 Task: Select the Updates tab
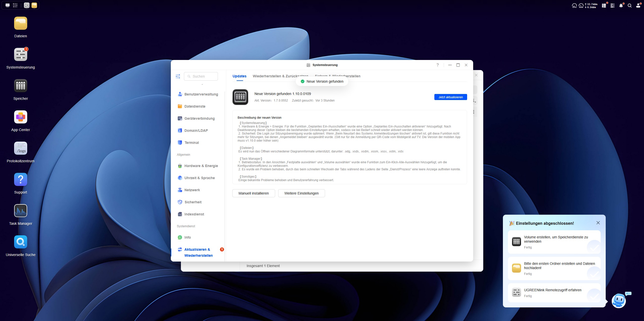(x=239, y=76)
